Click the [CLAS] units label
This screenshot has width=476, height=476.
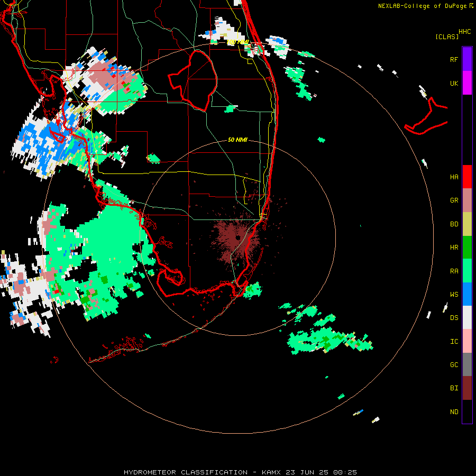[447, 37]
